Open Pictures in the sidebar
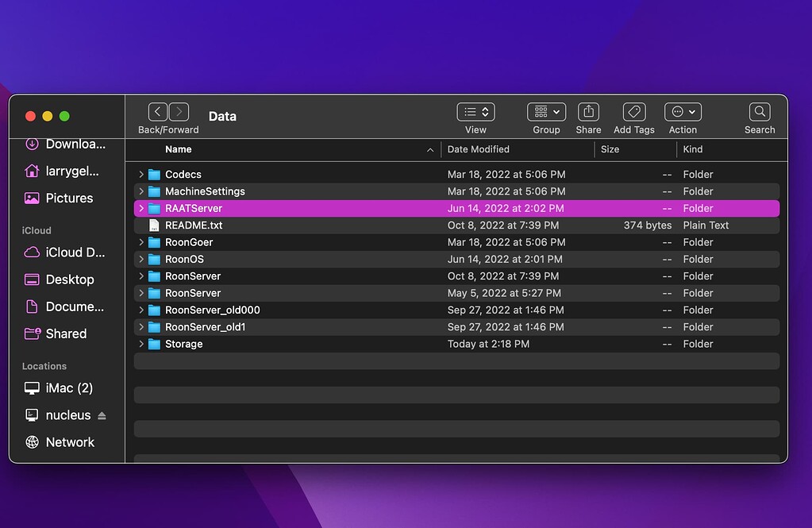Viewport: 812px width, 528px height. 59,198
